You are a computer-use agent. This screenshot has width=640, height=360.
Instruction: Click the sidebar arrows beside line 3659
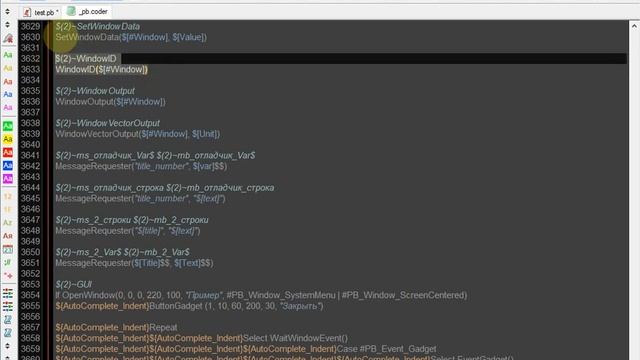[7, 346]
